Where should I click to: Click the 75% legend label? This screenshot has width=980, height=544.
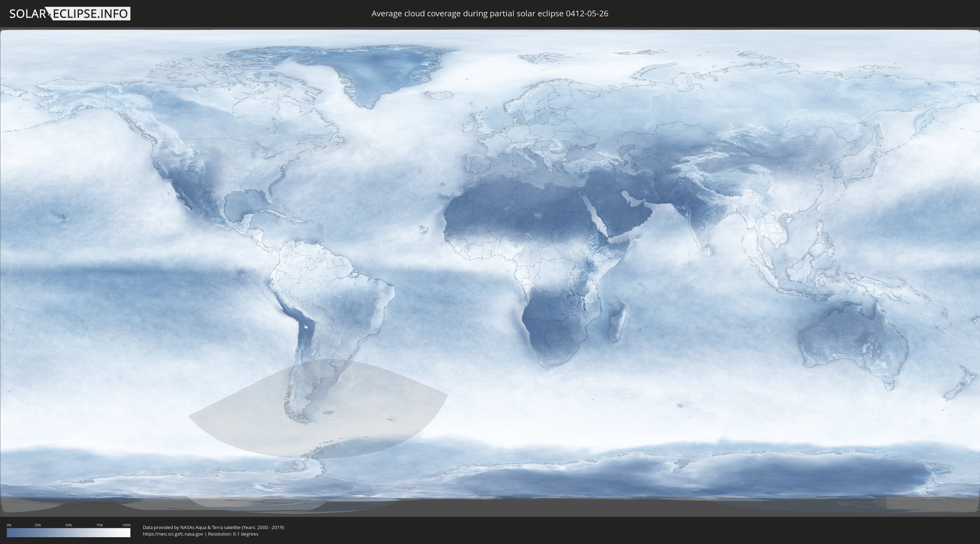99,525
